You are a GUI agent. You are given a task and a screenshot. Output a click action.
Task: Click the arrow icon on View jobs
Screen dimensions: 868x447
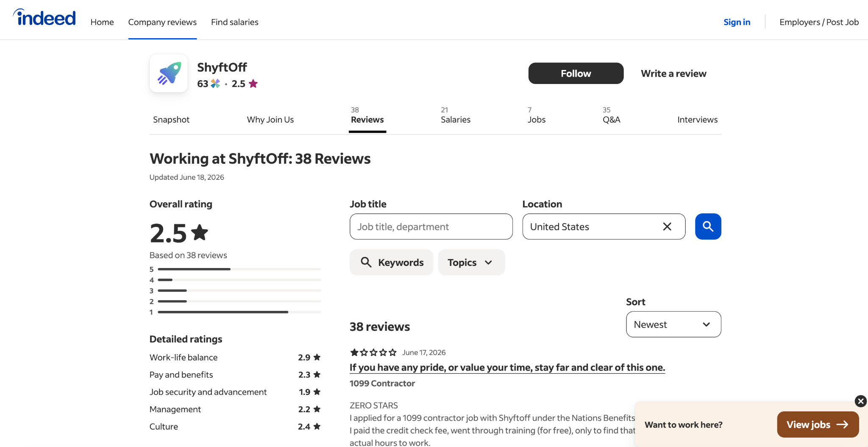pos(842,425)
